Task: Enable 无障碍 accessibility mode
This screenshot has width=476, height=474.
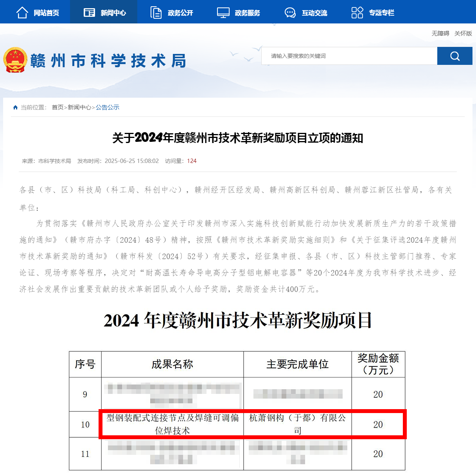Action: click(x=440, y=34)
